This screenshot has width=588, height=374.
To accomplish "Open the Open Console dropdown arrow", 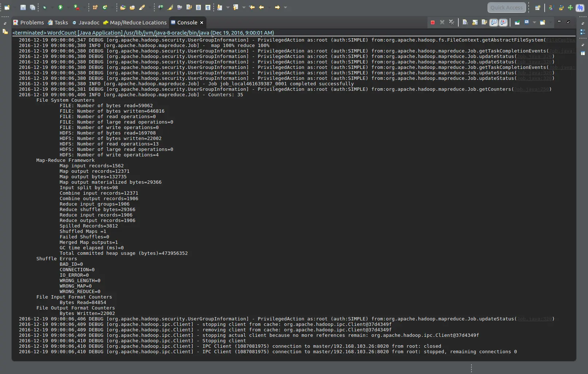I will pos(550,22).
